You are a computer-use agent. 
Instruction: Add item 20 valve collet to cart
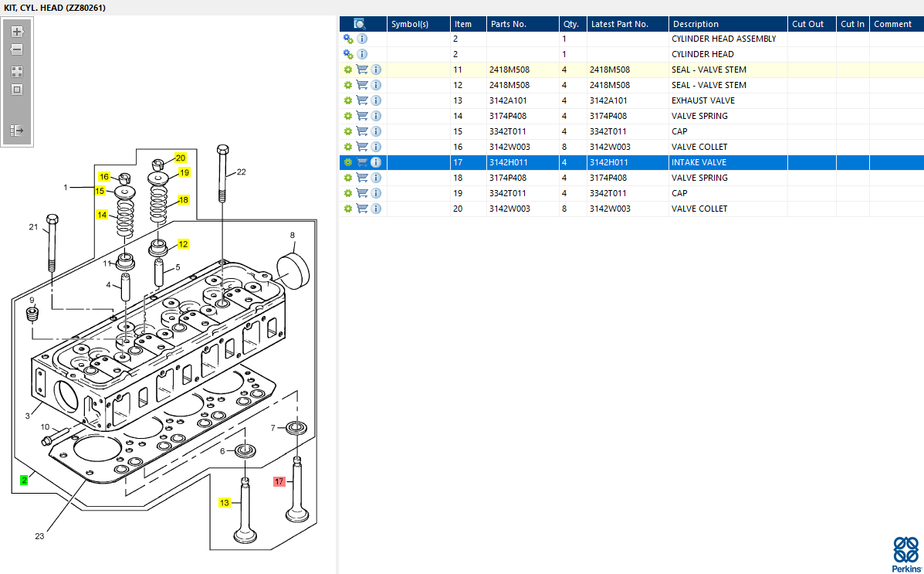(x=361, y=209)
